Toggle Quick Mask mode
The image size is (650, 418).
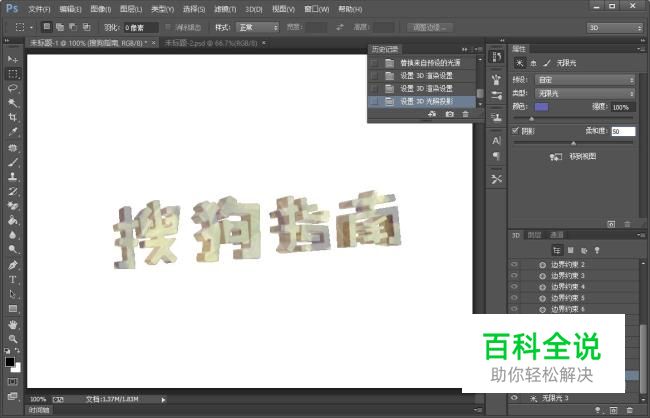tap(13, 382)
